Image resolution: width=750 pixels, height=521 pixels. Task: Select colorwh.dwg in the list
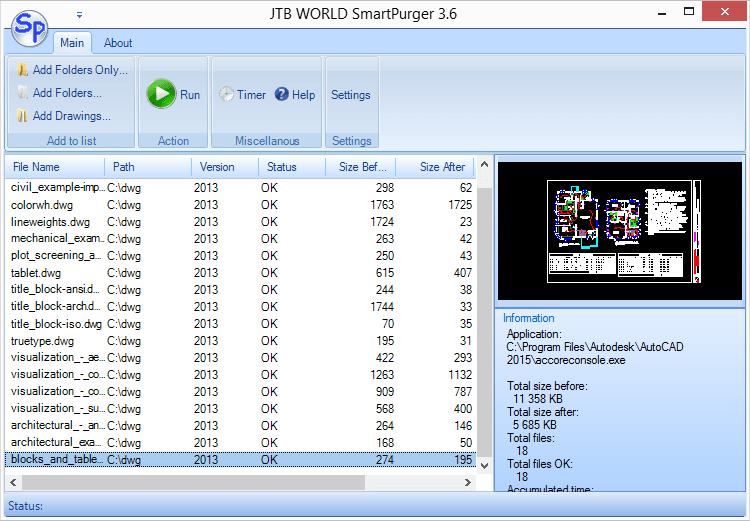241,205
